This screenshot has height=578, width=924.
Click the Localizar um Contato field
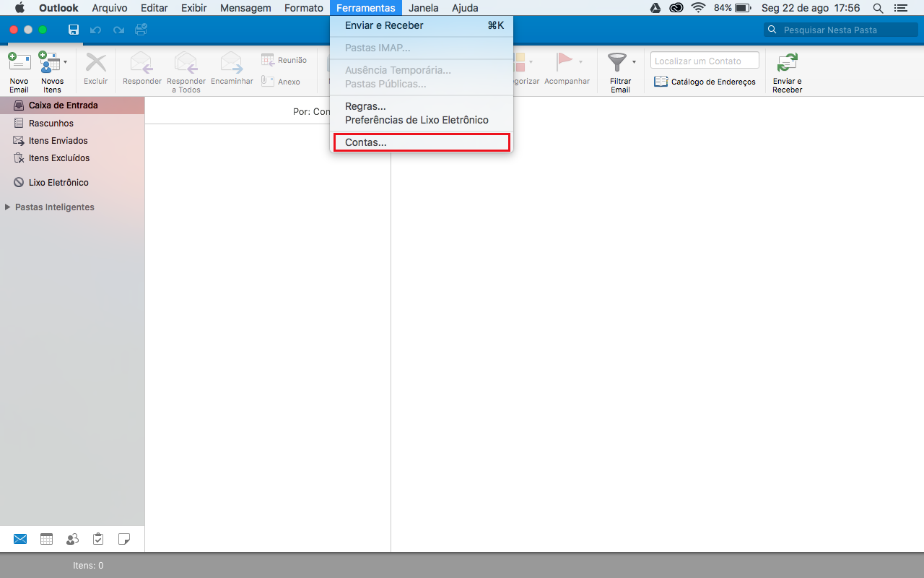(x=705, y=61)
